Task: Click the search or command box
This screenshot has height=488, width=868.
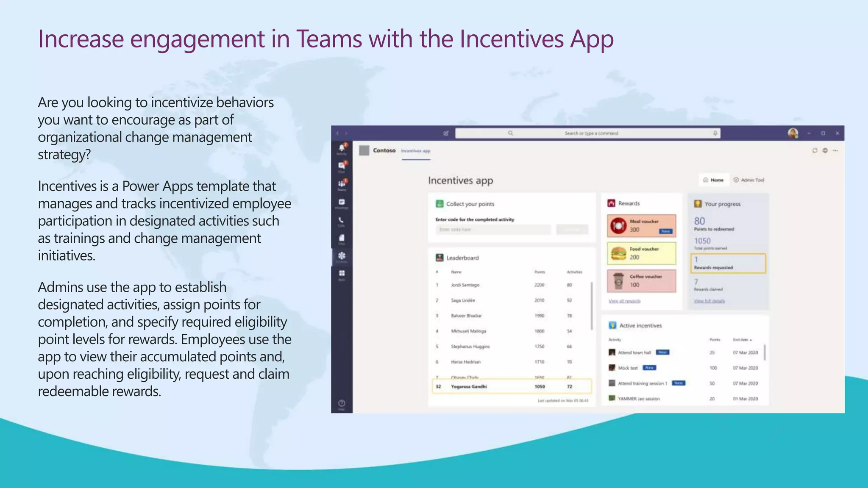Action: click(x=587, y=133)
